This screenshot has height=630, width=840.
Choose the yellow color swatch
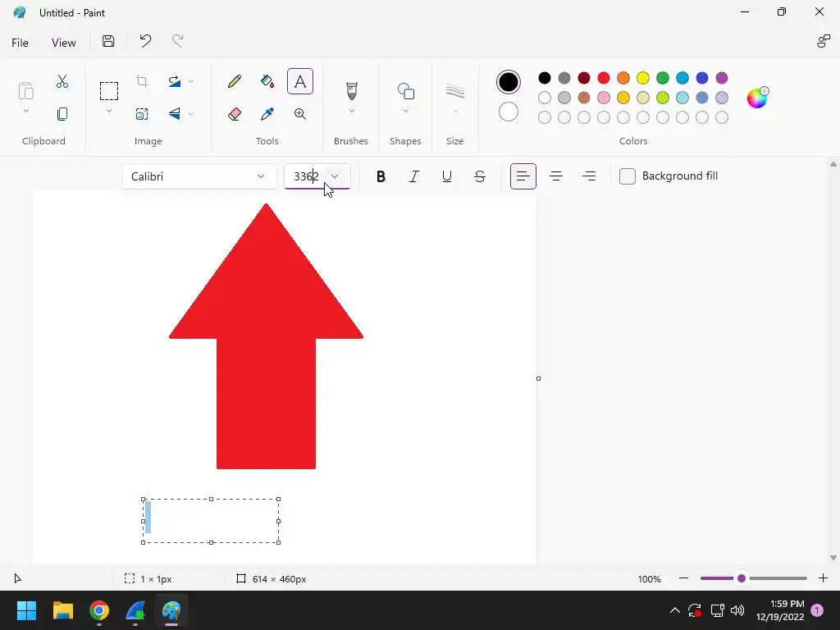pyautogui.click(x=643, y=78)
